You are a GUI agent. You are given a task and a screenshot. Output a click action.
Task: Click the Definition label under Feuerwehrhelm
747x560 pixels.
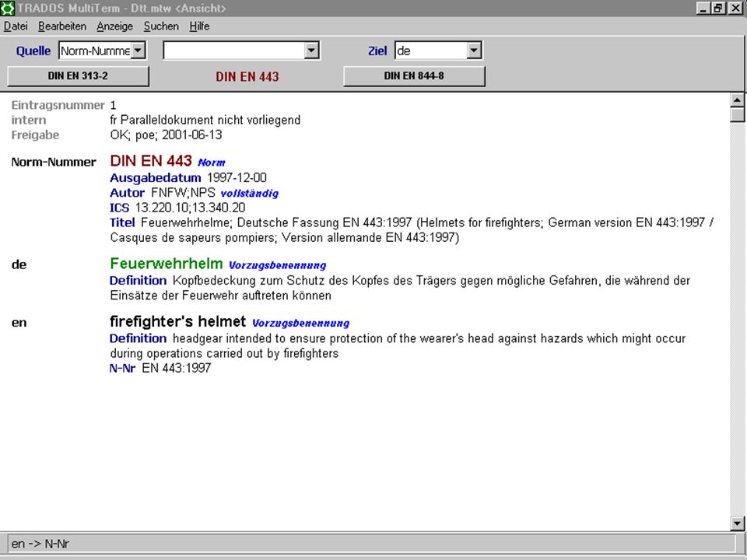coord(139,281)
